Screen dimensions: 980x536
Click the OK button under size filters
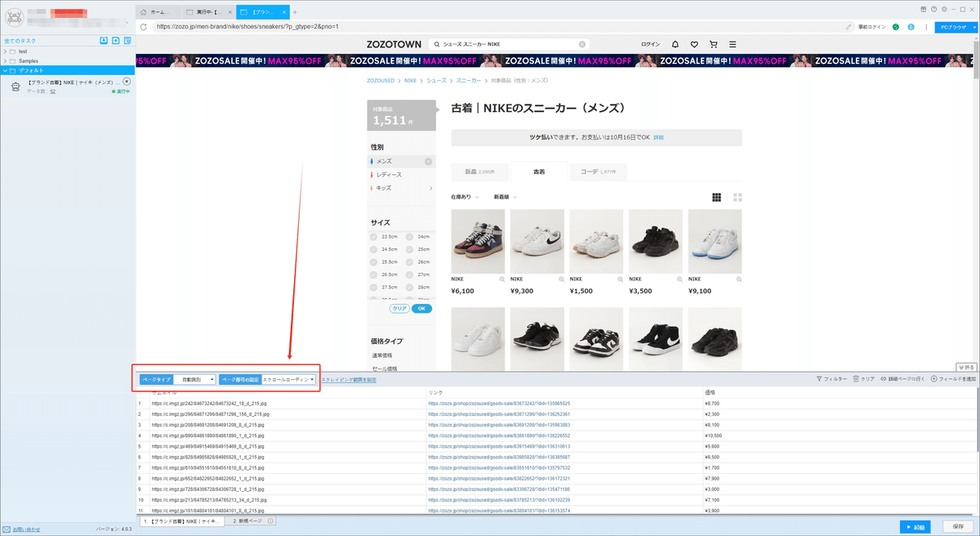pyautogui.click(x=421, y=309)
